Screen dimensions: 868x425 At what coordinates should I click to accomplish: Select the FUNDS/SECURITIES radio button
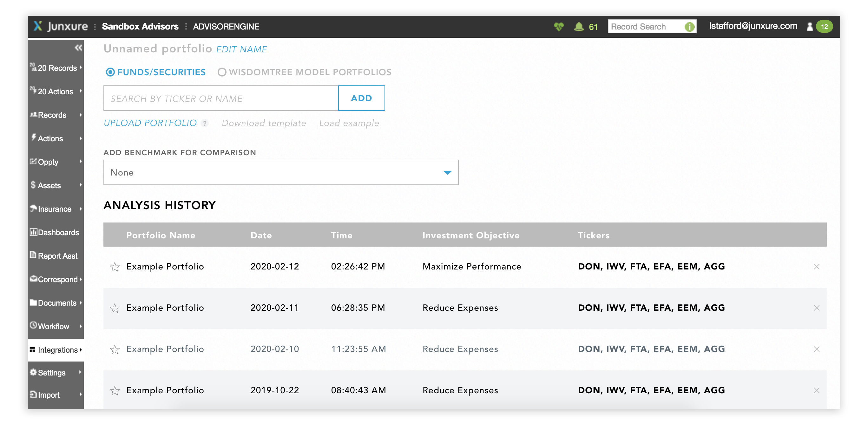coord(110,72)
